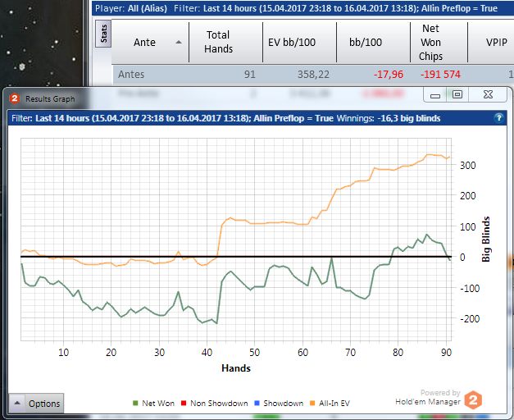Open the vertical Stats tab
The image size is (514, 420).
(x=103, y=34)
